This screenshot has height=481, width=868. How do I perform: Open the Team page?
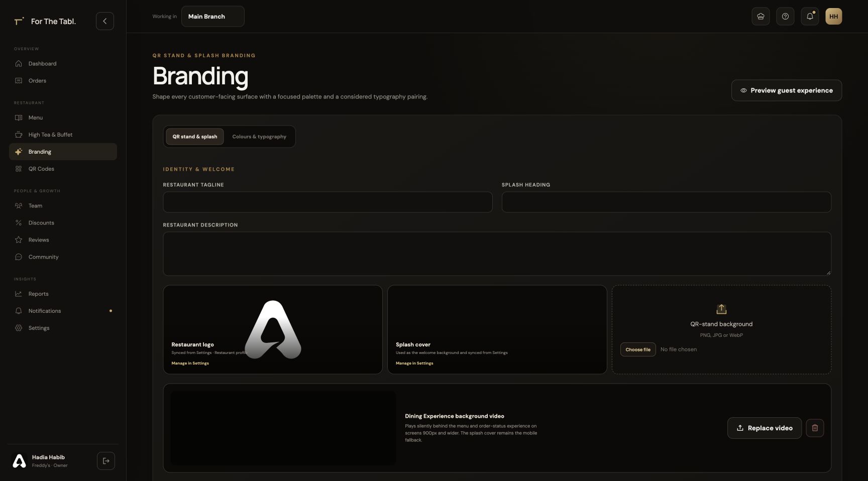click(63, 206)
